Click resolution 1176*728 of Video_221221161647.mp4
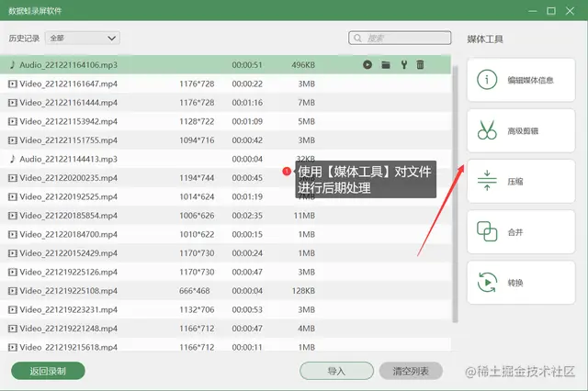 [x=197, y=84]
